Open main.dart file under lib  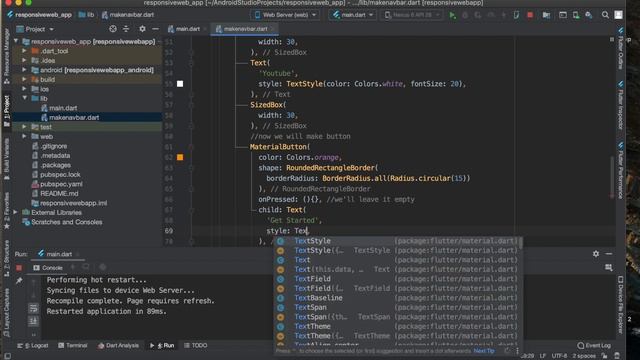[x=63, y=108]
